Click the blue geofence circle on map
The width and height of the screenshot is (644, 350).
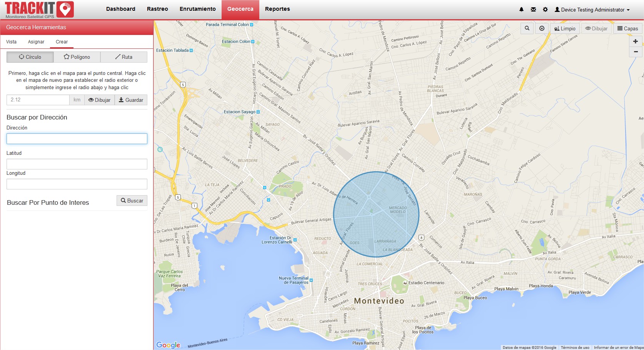tap(376, 214)
